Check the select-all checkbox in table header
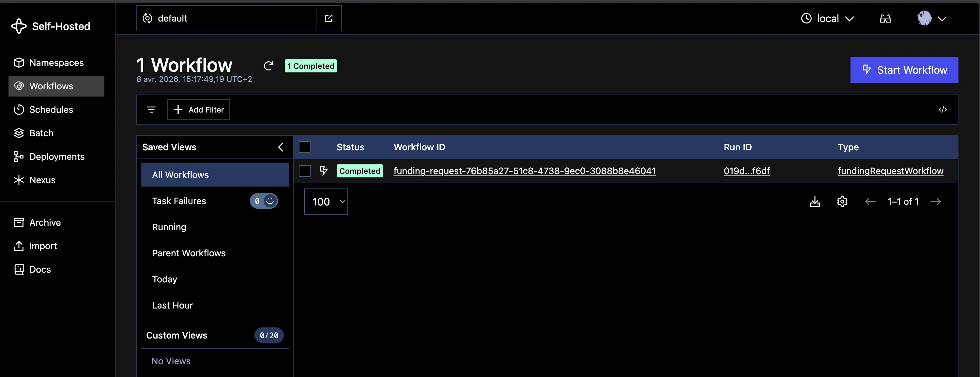 pyautogui.click(x=305, y=147)
